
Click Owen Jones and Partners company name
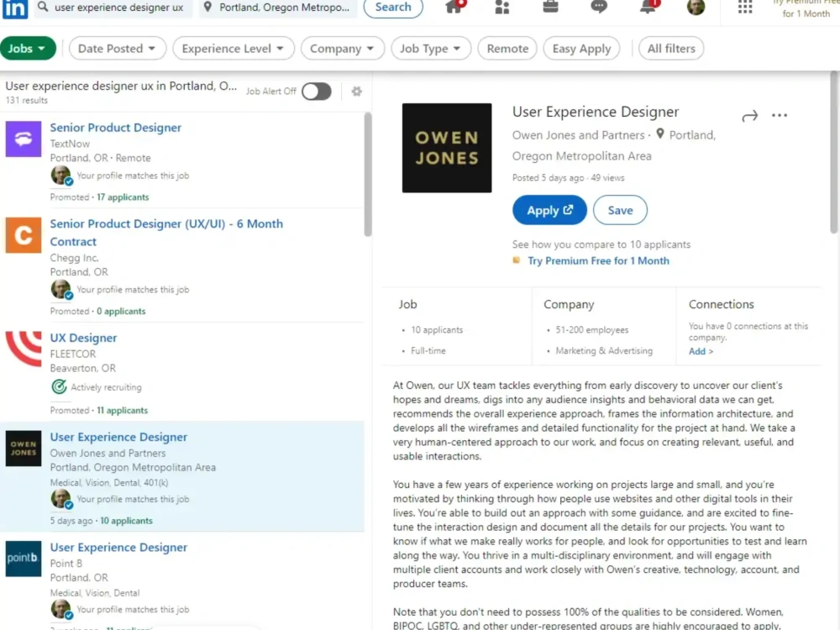[x=578, y=135]
